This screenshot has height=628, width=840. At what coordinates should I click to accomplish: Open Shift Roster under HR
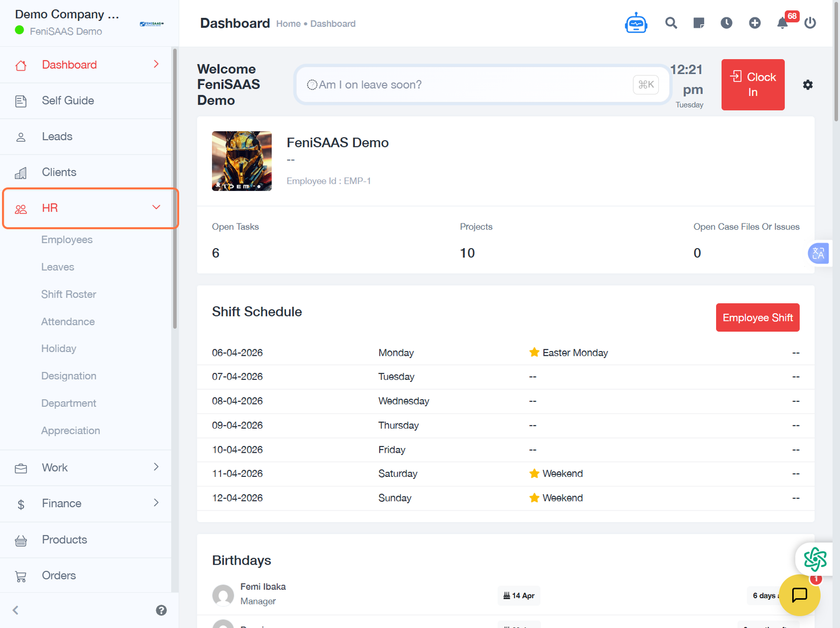pyautogui.click(x=69, y=294)
